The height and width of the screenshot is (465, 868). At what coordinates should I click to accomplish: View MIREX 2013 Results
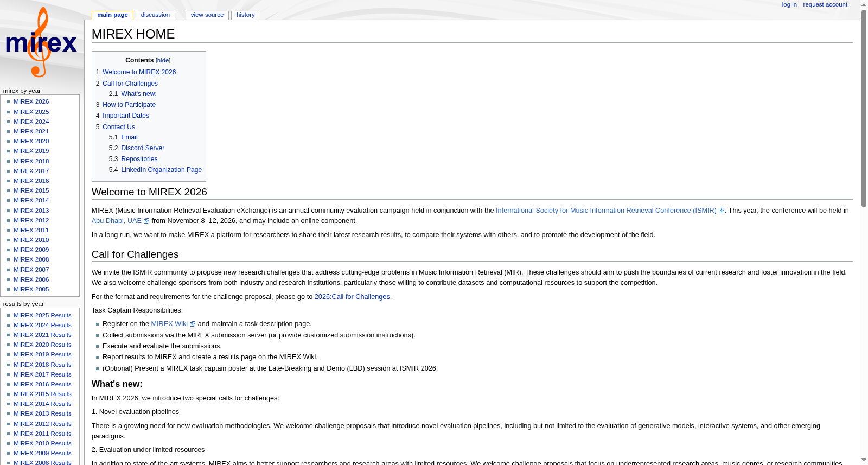tap(42, 413)
